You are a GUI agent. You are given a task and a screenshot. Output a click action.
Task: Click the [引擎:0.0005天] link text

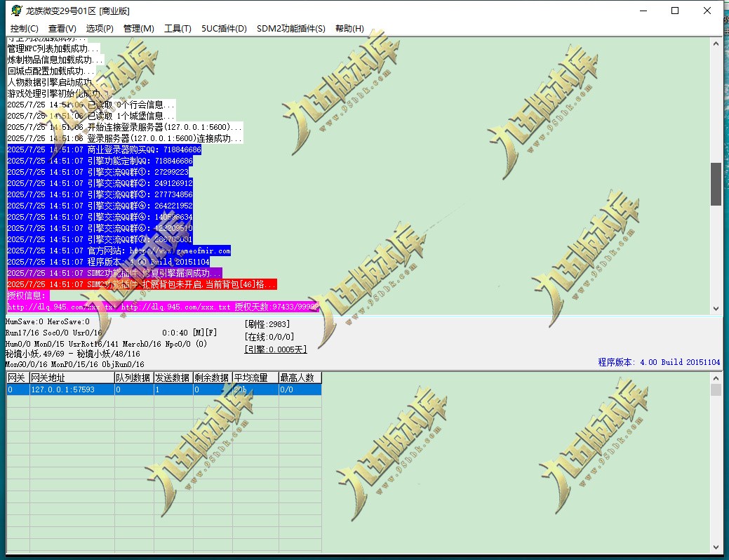pyautogui.click(x=276, y=349)
